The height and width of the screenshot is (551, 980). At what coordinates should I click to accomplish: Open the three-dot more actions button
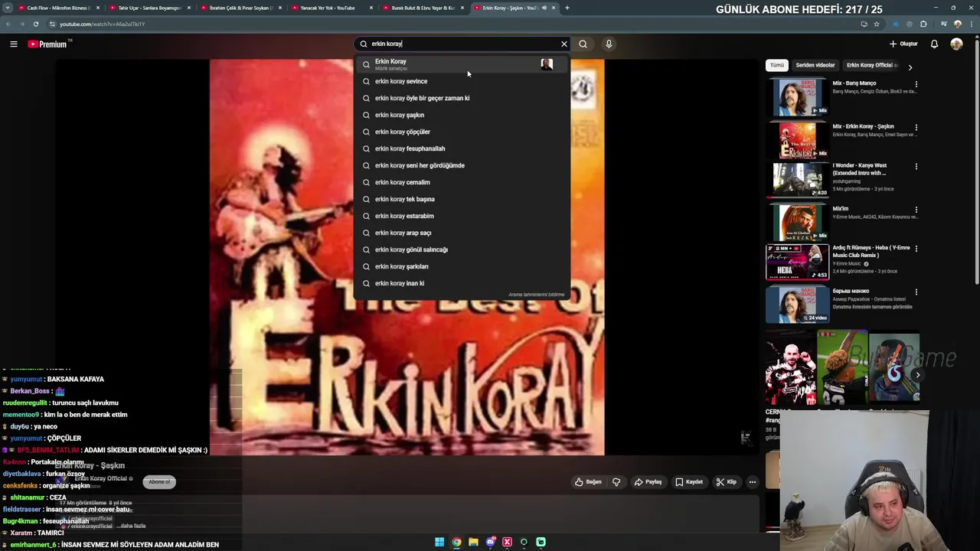pyautogui.click(x=753, y=482)
